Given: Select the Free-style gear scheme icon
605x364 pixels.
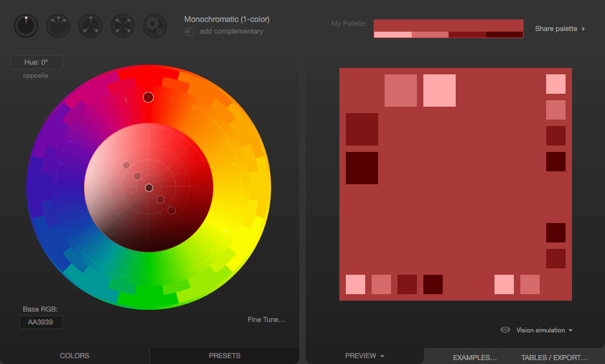Looking at the screenshot, I should coord(155,26).
